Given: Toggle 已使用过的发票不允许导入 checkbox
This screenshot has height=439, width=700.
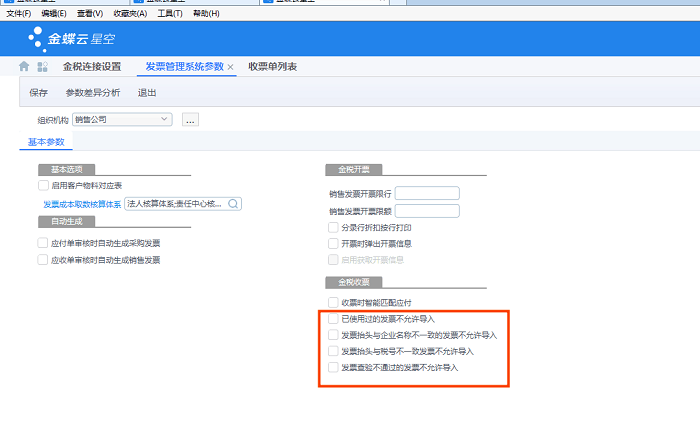Looking at the screenshot, I should pos(333,319).
